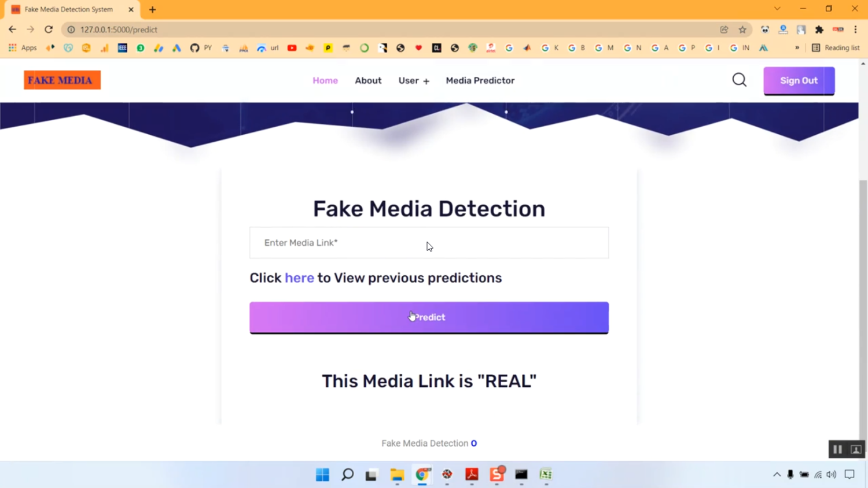Viewport: 868px width, 488px height.
Task: Focus the address bar showing 127.0.0.1:5000/predict
Action: pyautogui.click(x=393, y=29)
